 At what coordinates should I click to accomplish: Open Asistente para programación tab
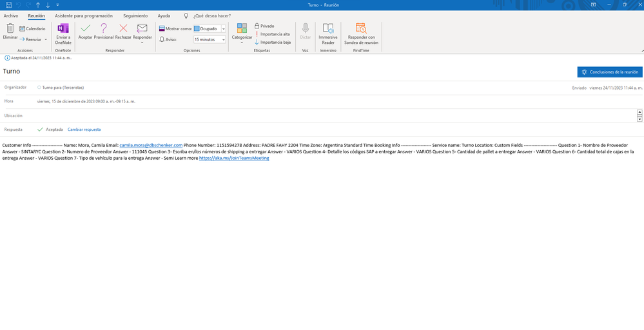(x=84, y=16)
